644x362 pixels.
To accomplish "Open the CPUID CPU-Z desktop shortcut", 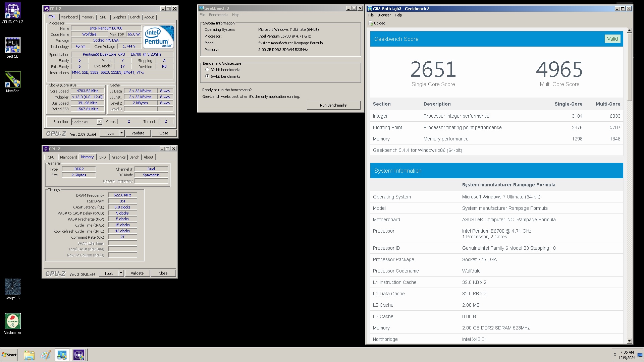I will coord(12,13).
